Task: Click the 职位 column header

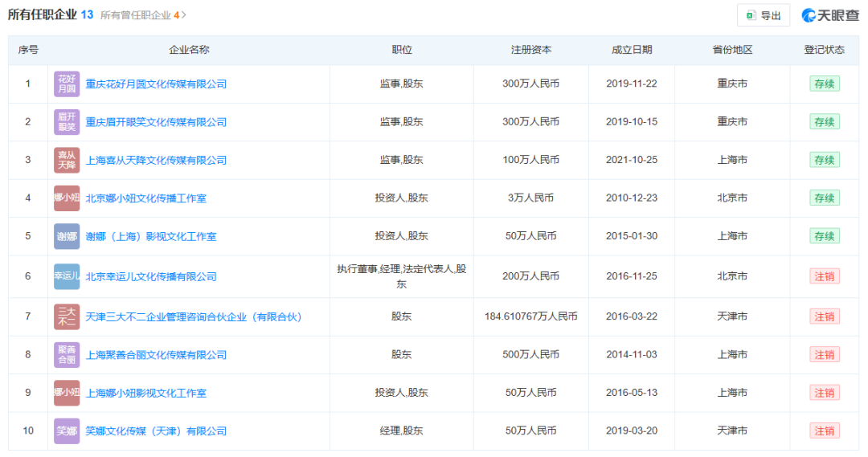Action: (402, 50)
